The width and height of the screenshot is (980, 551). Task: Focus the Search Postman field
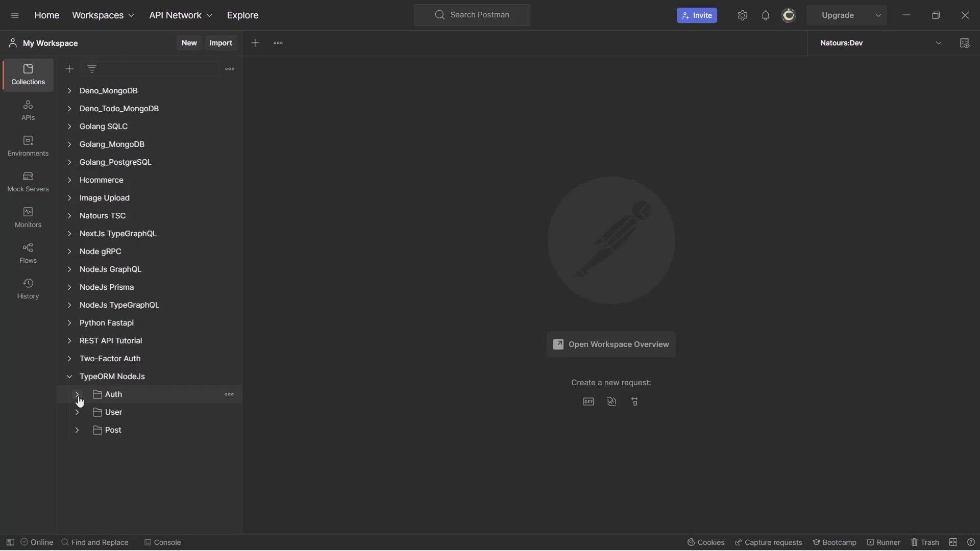click(472, 15)
